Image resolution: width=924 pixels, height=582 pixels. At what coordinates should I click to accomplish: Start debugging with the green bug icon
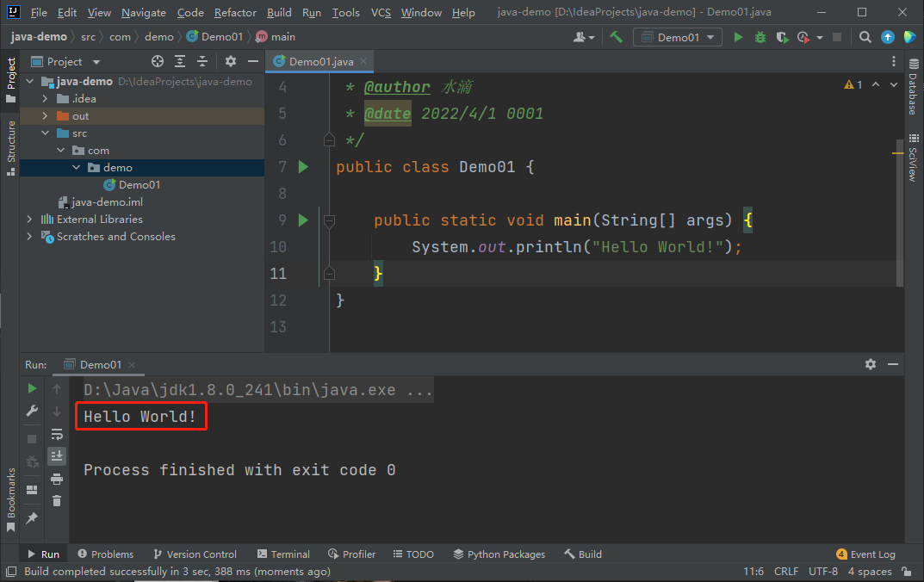click(760, 37)
